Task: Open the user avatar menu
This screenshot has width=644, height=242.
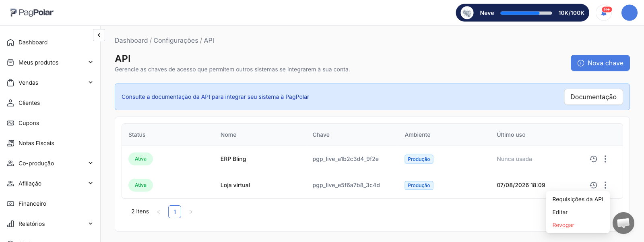Action: point(629,13)
